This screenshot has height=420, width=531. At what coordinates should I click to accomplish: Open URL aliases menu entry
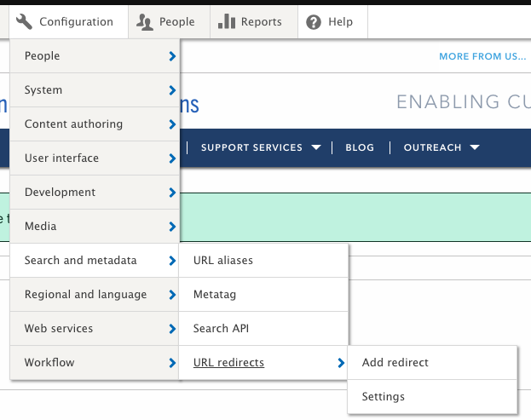[x=223, y=260]
